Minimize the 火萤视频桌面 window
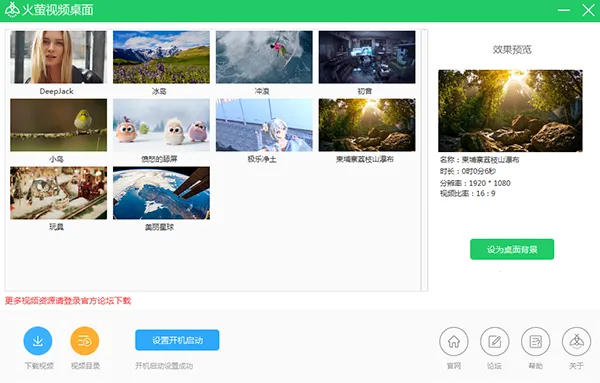The width and height of the screenshot is (600, 383). click(564, 10)
